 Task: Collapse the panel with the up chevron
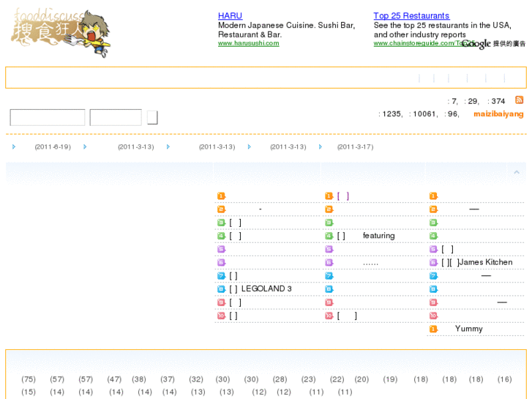[x=517, y=172]
